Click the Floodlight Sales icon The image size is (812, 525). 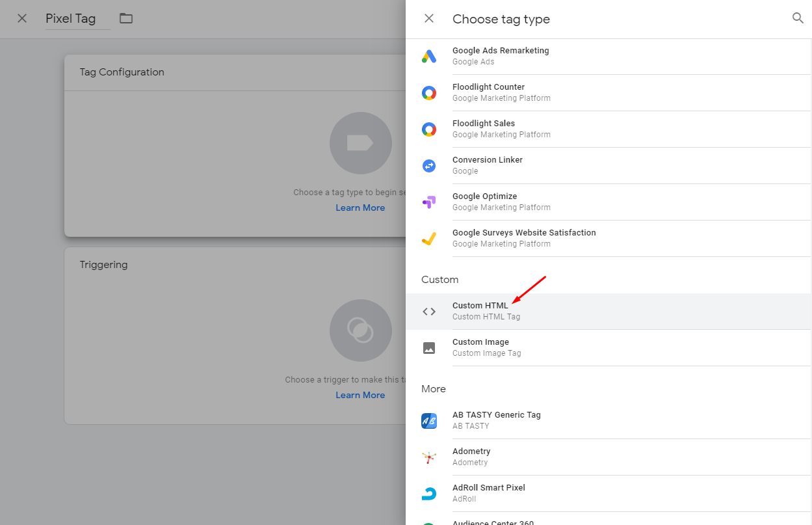429,129
